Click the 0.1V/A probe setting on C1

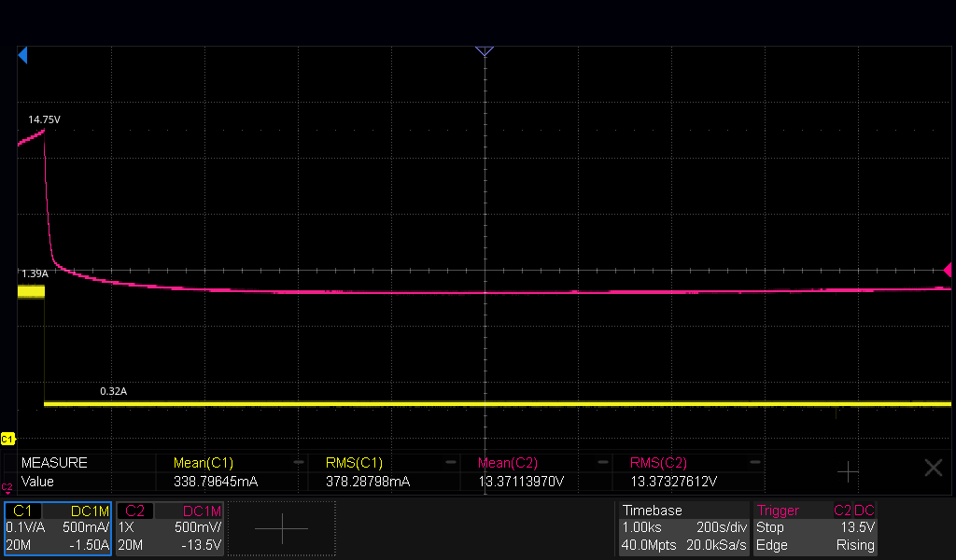pos(25,527)
